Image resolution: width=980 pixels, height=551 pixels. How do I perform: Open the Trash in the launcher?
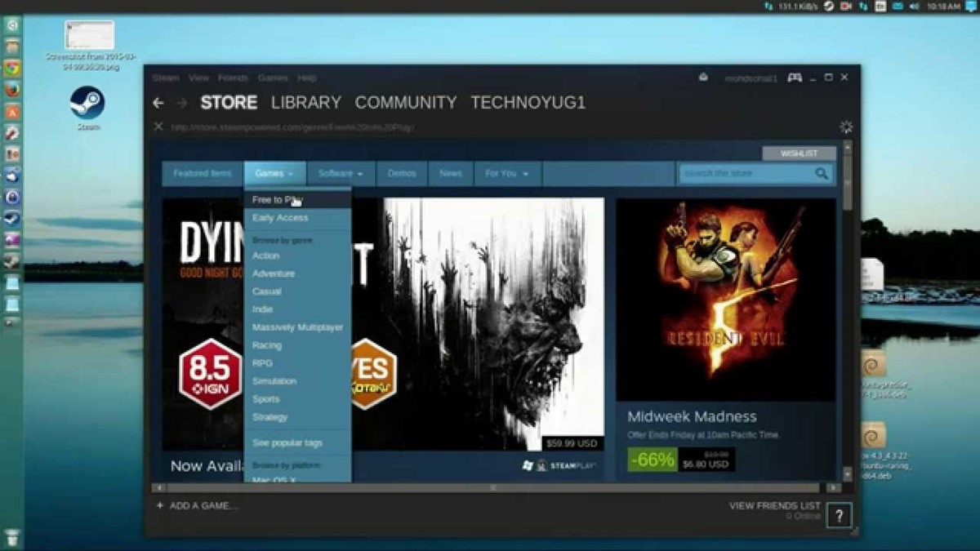(x=11, y=538)
